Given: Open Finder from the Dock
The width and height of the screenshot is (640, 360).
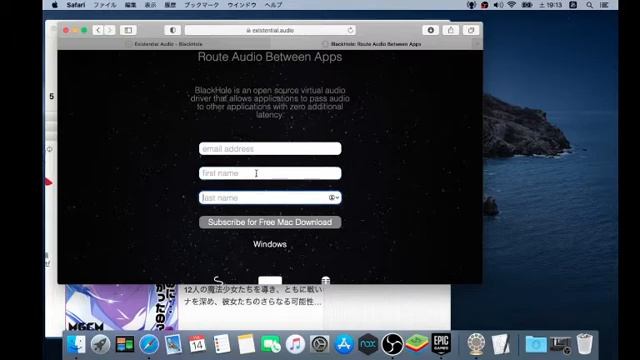Looking at the screenshot, I should 76,344.
